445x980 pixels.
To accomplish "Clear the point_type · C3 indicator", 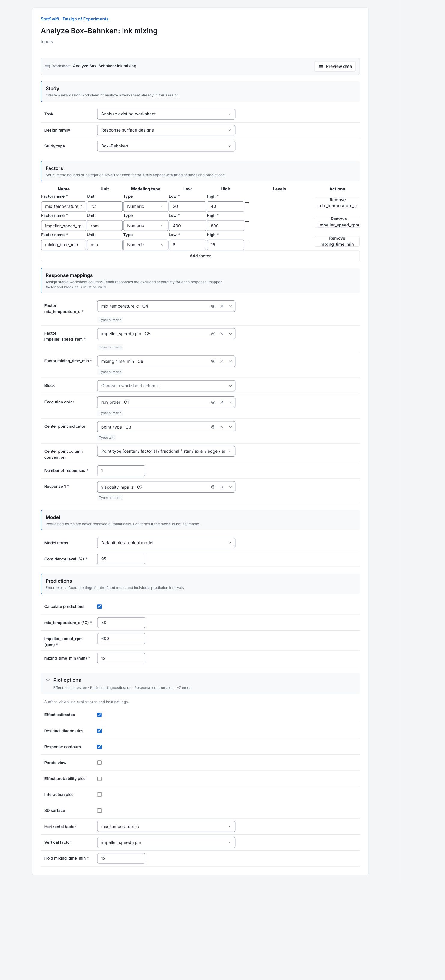I will coord(221,427).
